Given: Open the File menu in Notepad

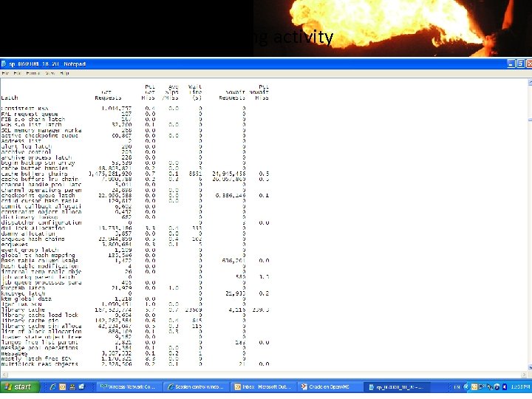Looking at the screenshot, I should tap(5, 73).
